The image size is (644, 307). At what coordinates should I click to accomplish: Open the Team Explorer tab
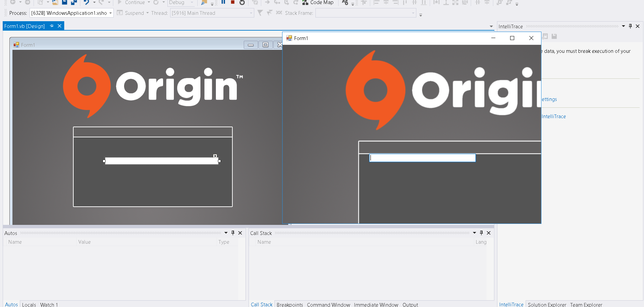pyautogui.click(x=586, y=304)
